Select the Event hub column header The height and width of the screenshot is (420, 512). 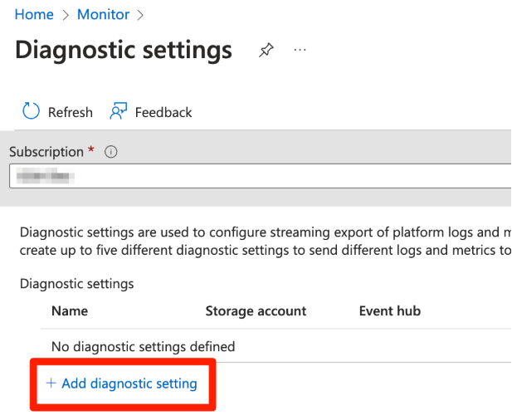coord(389,311)
